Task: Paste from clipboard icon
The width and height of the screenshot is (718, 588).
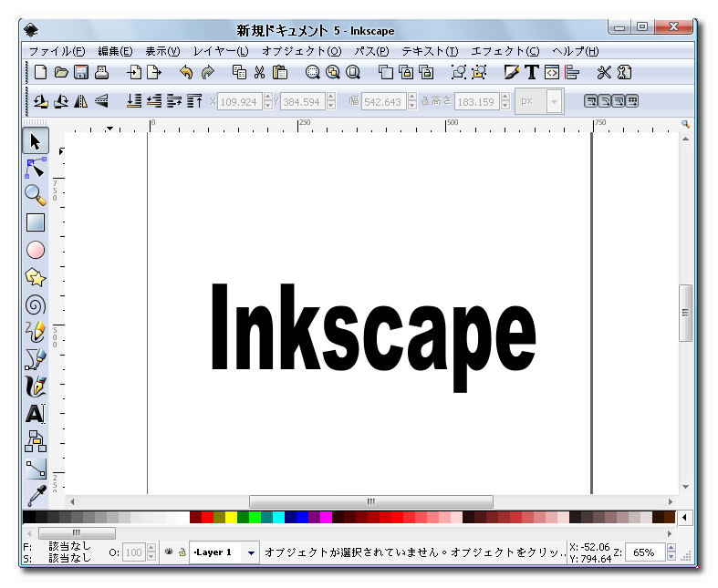Action: [x=280, y=72]
